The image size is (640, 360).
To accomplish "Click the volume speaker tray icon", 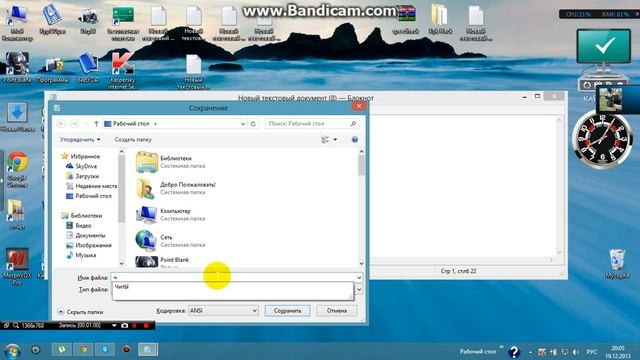I will point(575,352).
